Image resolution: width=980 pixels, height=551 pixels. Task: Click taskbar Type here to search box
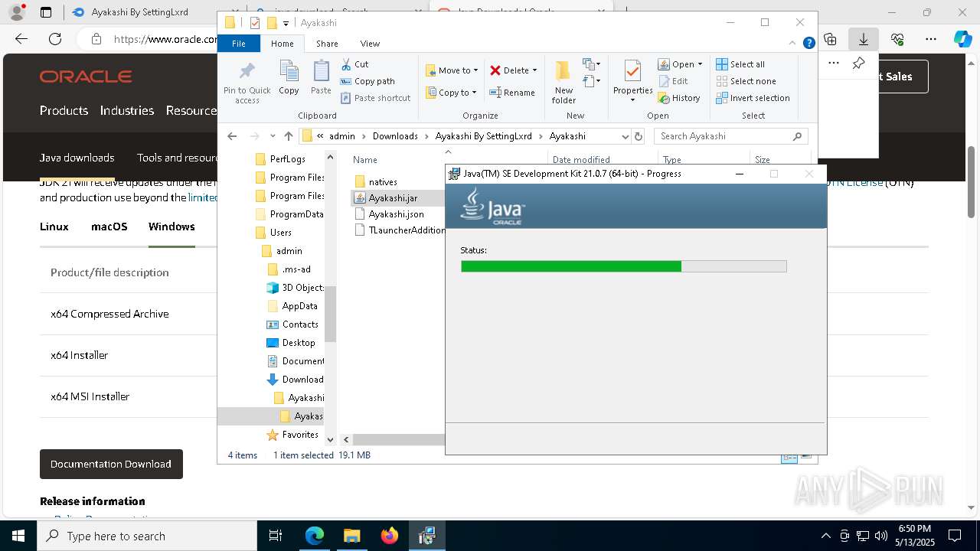click(147, 536)
